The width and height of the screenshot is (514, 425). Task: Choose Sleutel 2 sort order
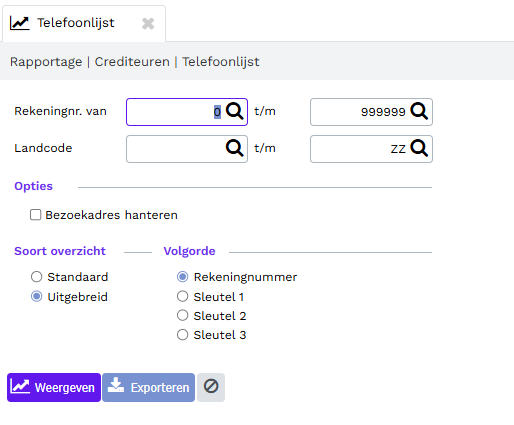pos(182,315)
